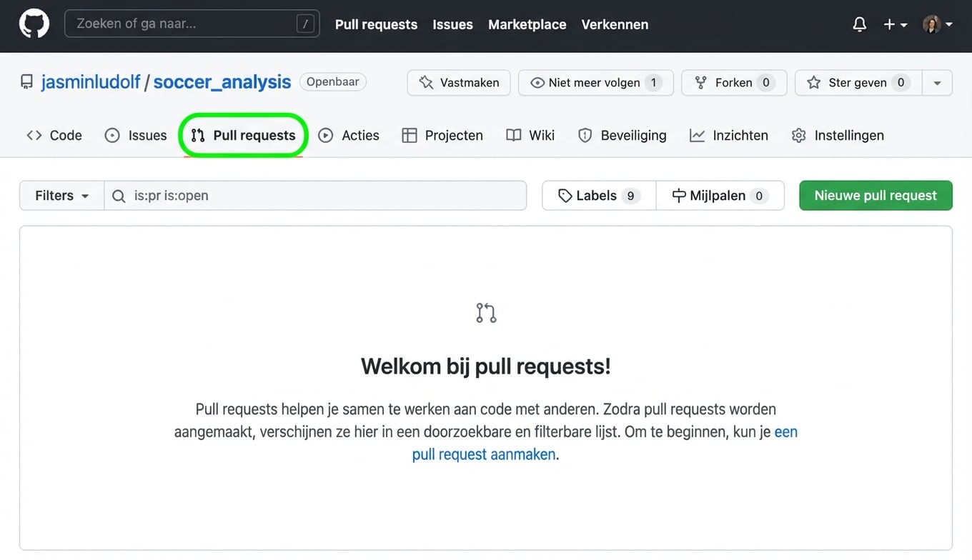The height and width of the screenshot is (560, 972).
Task: Click the Beveiliging shield icon
Action: (585, 135)
